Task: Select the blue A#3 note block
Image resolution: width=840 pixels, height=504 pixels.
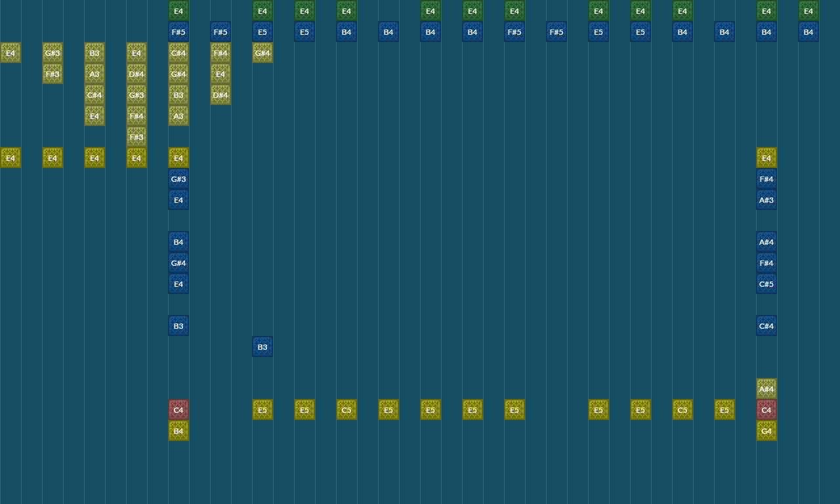Action: click(766, 199)
